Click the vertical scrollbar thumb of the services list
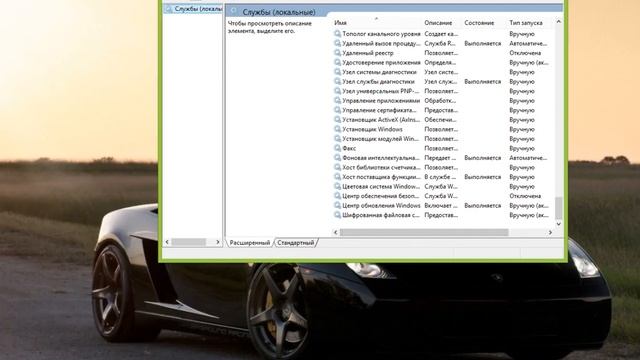 click(559, 208)
